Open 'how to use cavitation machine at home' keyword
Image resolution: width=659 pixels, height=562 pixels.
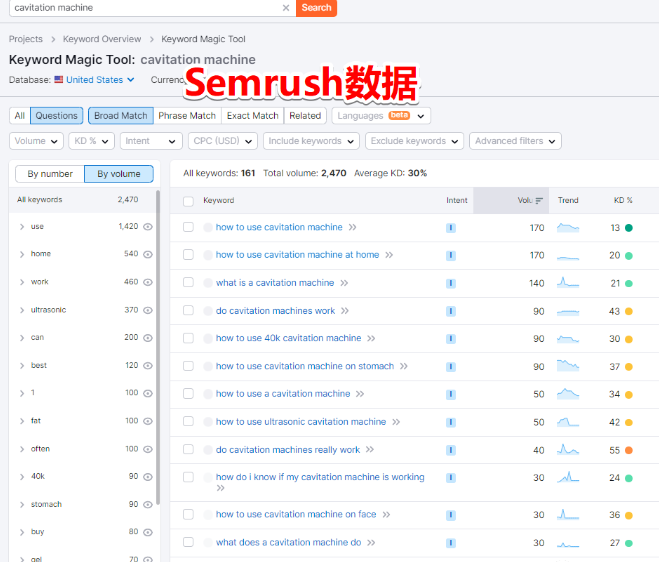297,255
